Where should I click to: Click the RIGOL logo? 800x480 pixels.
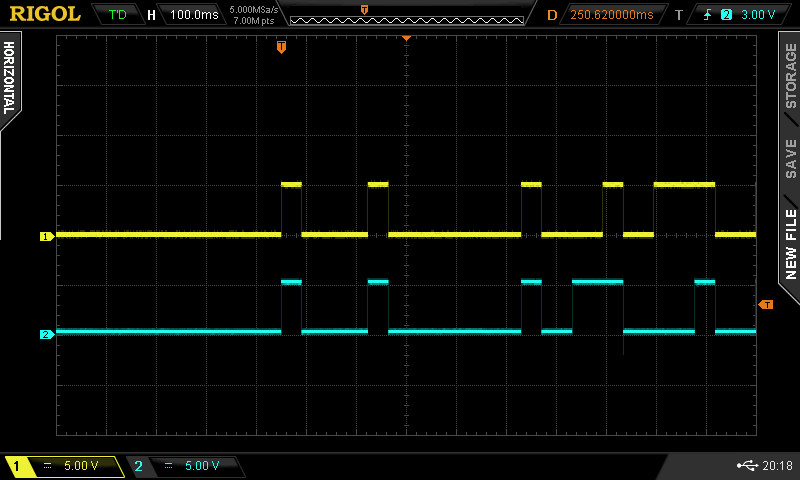pos(42,14)
